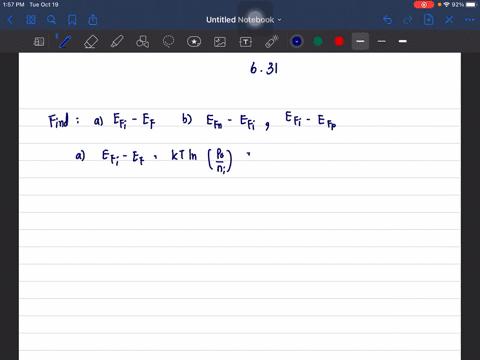Image resolution: width=480 pixels, height=360 pixels.
Task: Open Untitled Notebook title dropdown
Action: click(244, 20)
